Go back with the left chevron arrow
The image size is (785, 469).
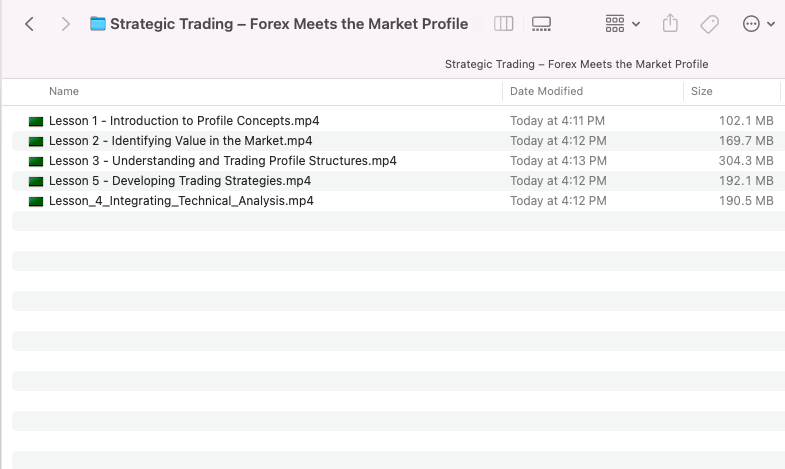(x=30, y=24)
